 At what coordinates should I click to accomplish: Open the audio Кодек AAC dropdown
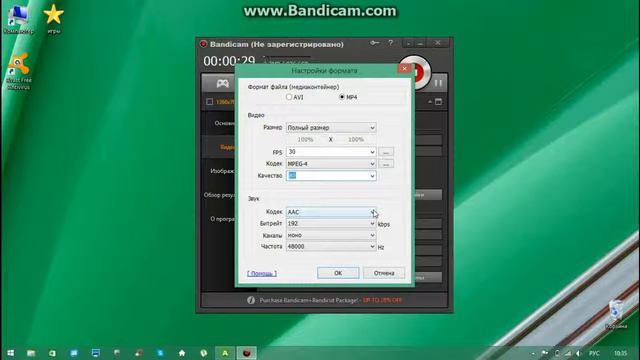[x=331, y=212]
